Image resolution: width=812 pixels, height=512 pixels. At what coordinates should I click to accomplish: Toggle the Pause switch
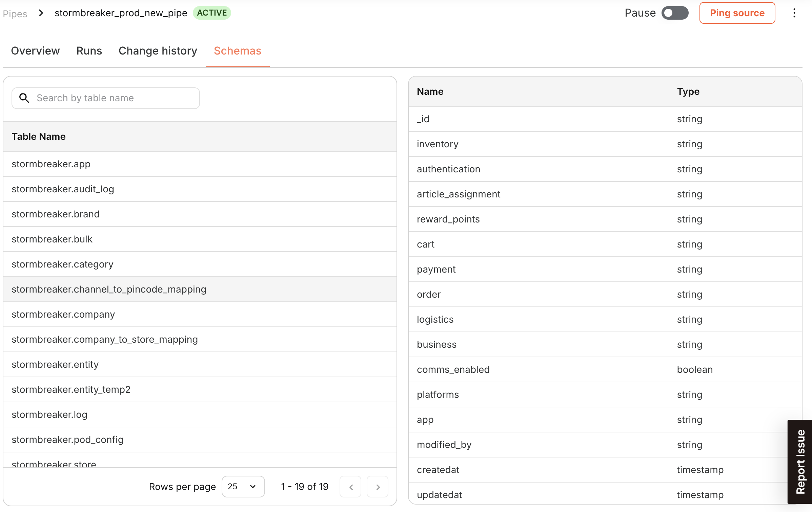tap(675, 13)
